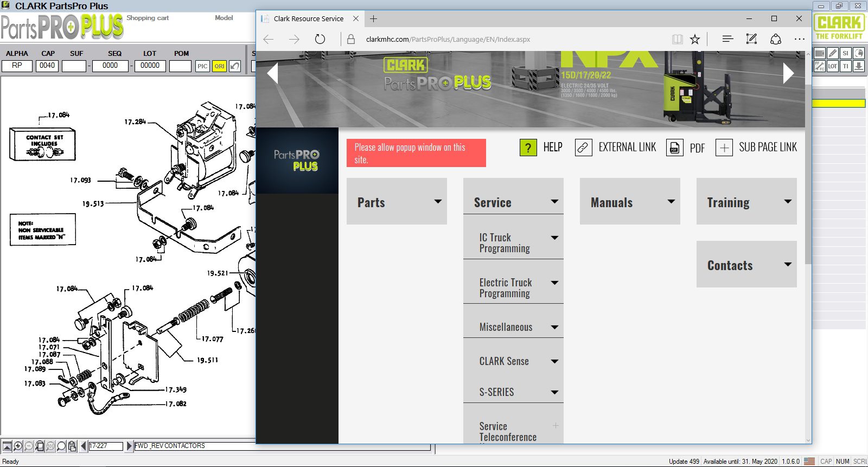Expand the Contacts dropdown
The height and width of the screenshot is (467, 868).
point(746,265)
